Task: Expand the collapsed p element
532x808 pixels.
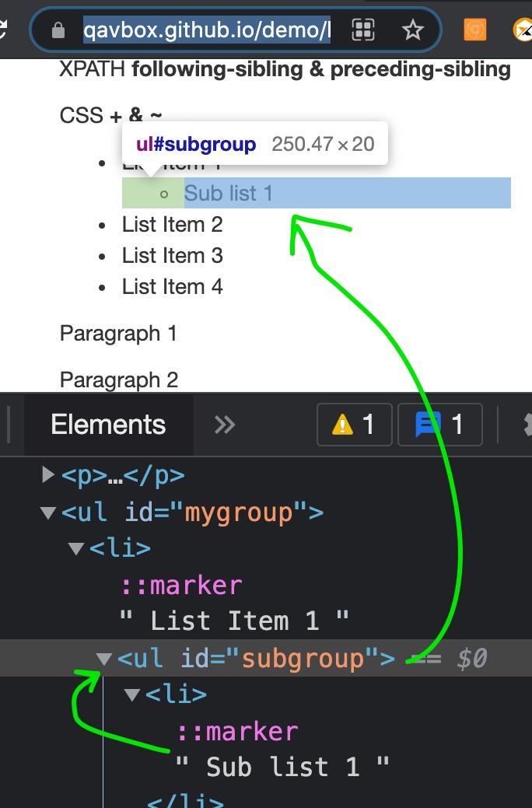Action: tap(48, 474)
